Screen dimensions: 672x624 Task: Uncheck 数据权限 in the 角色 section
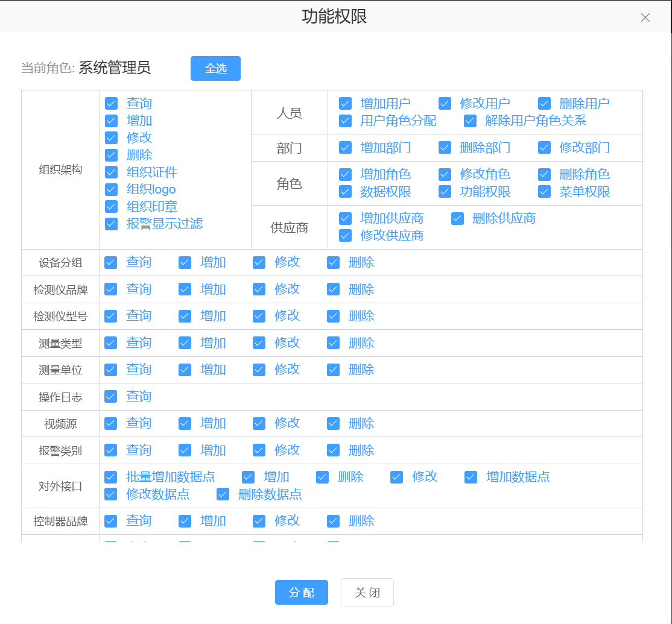(x=345, y=192)
